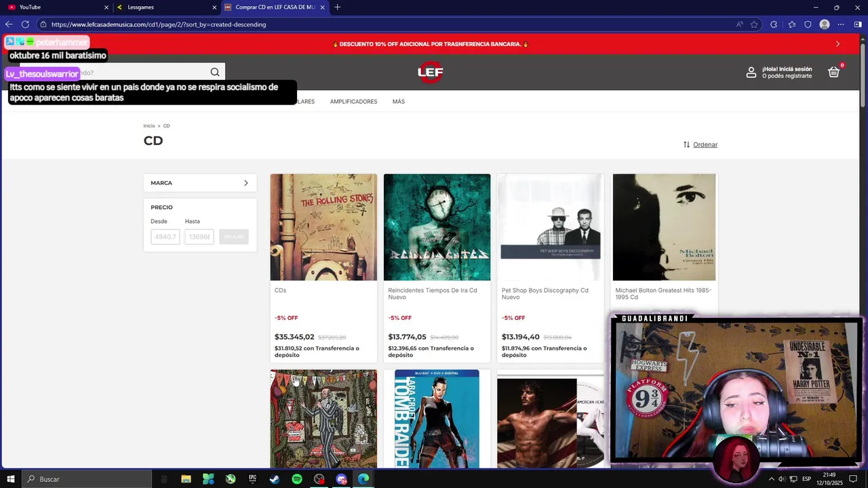This screenshot has width=868, height=488.
Task: Switch to the Lessgames tab
Action: (x=166, y=7)
